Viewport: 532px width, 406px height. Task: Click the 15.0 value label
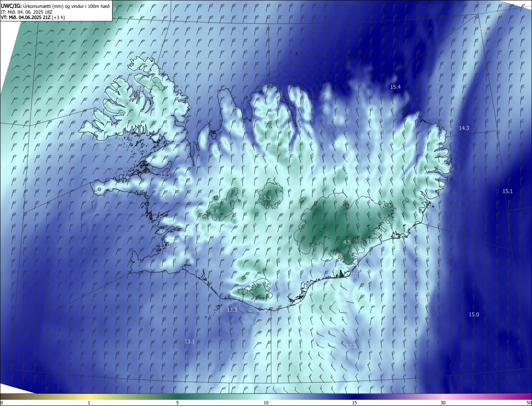(474, 315)
